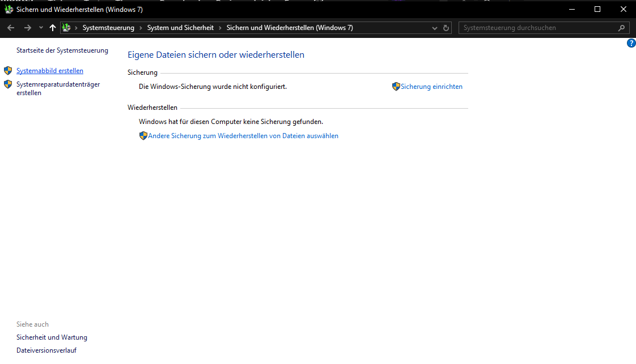This screenshot has height=364, width=636.
Task: Open Startseite der Systemsteuerung
Action: tap(62, 50)
